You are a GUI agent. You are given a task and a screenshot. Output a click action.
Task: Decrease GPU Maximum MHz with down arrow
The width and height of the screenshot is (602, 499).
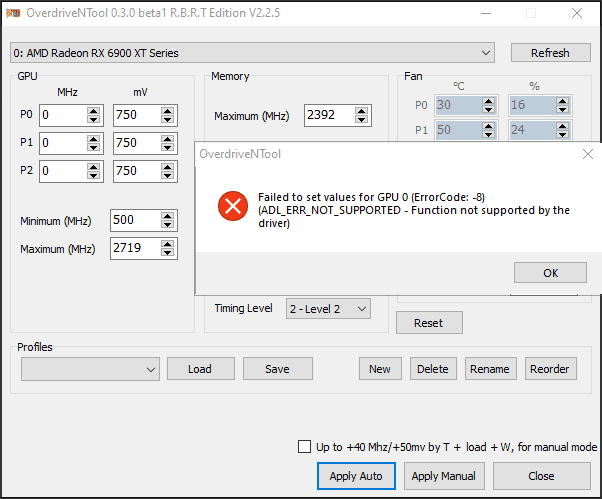167,253
